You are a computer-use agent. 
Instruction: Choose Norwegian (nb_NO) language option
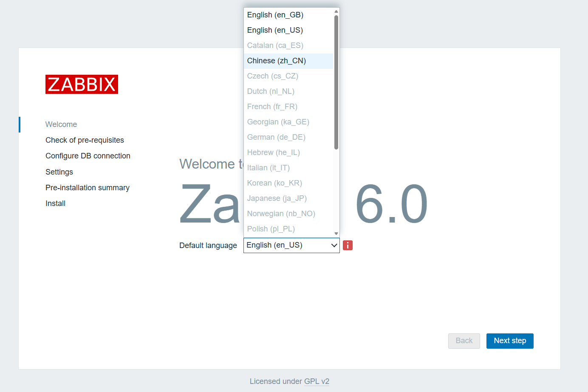point(288,214)
